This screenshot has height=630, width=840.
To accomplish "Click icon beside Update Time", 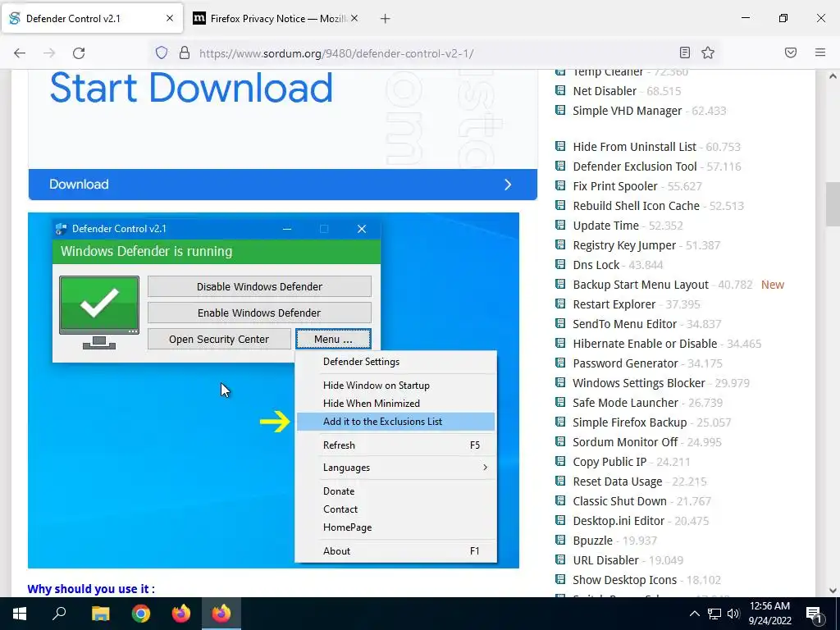I will (560, 225).
